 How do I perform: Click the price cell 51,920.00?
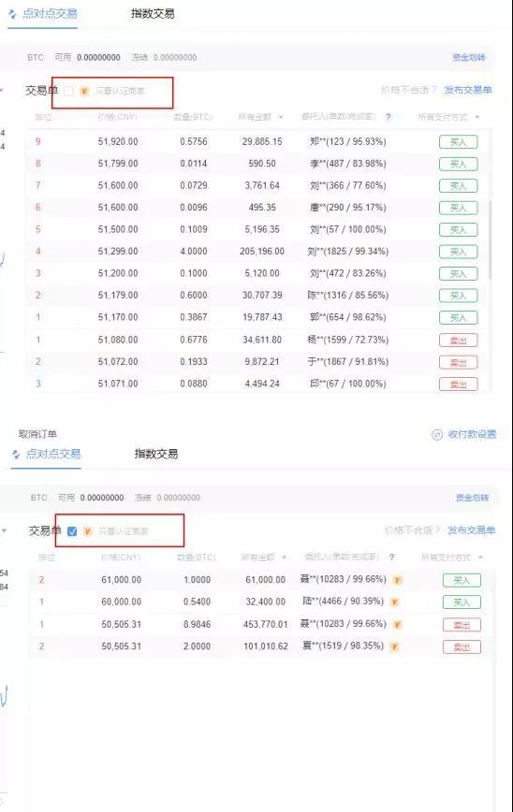click(118, 141)
